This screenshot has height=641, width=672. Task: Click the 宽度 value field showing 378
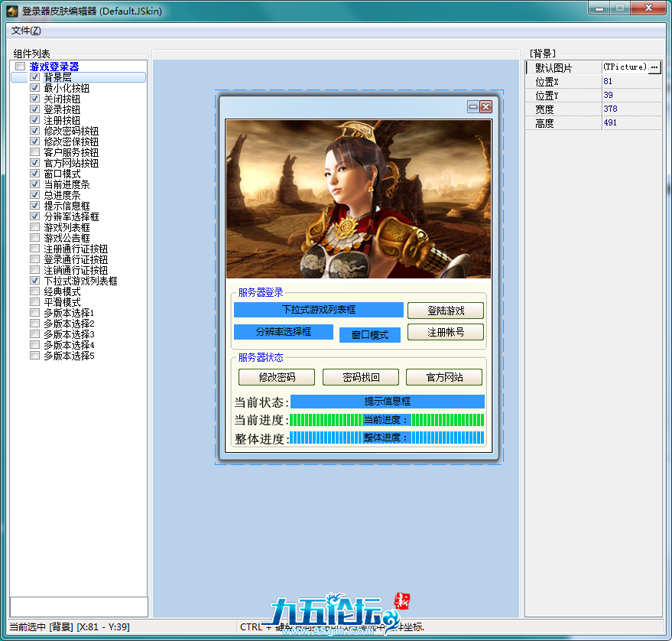coord(631,109)
